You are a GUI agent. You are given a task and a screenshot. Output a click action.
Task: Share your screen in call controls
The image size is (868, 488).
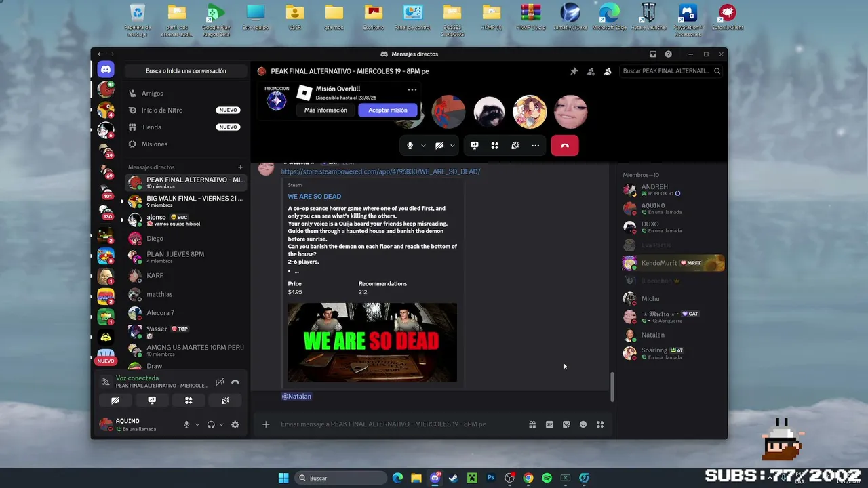pyautogui.click(x=475, y=146)
